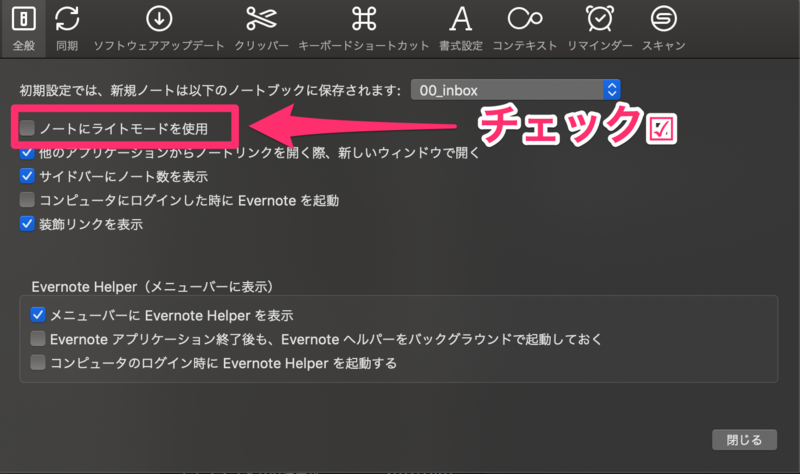
Task: Uncheck メニューバーに Evernote Helper を表示
Action: [x=38, y=315]
